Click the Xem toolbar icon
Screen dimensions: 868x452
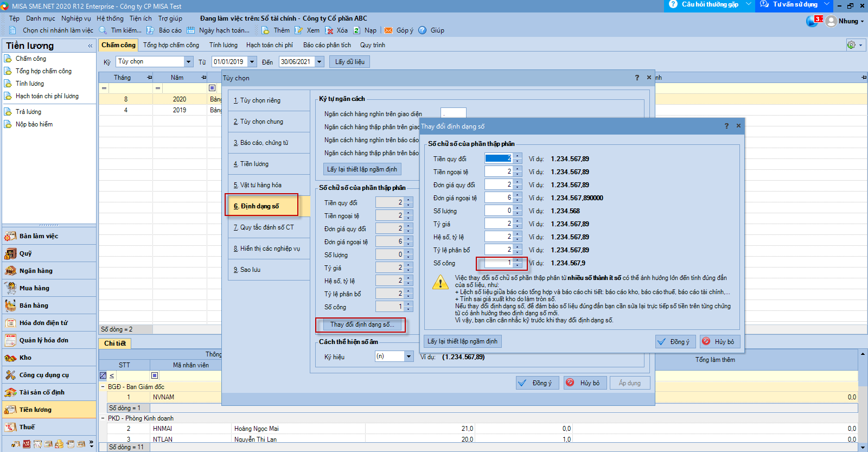pos(299,30)
